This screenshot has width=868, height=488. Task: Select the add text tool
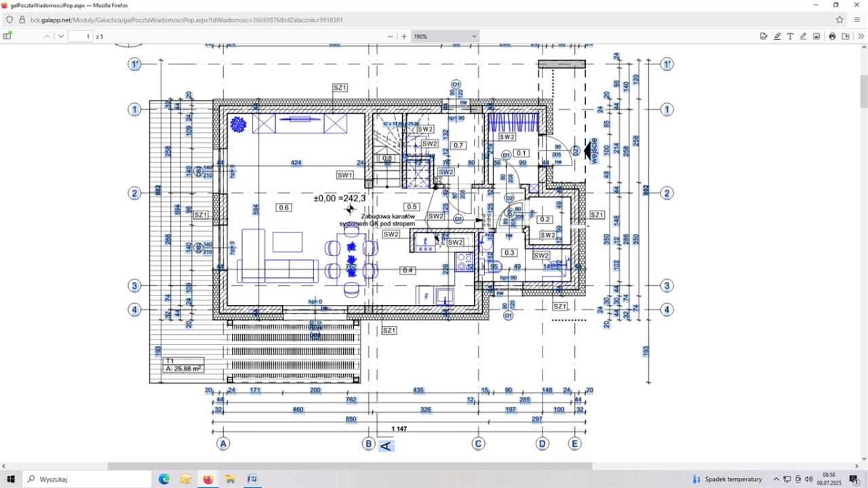[x=790, y=36]
